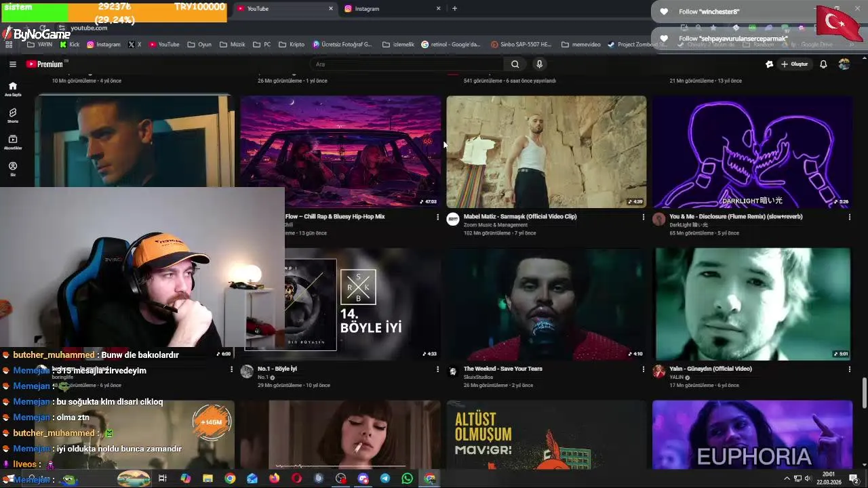Click the Zoom Music channel avatar
The image size is (868, 488).
[x=453, y=219]
